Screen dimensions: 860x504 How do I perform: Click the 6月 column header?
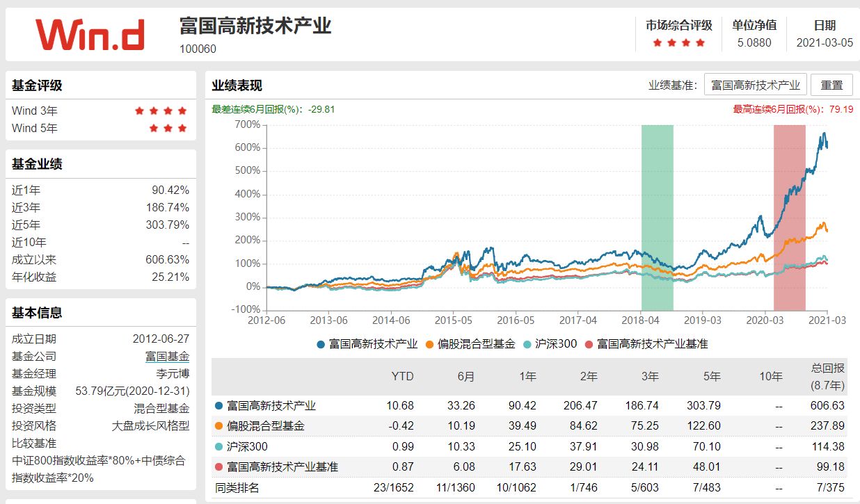(466, 376)
